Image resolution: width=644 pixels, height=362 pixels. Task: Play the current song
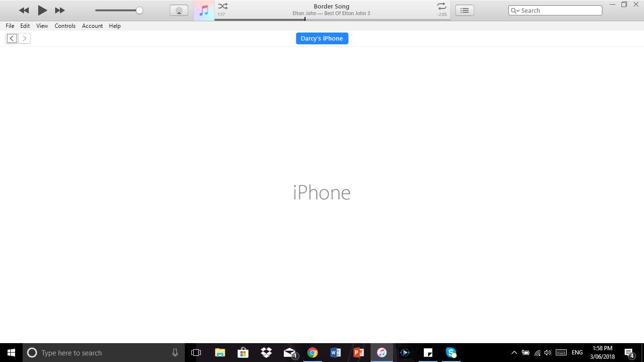(x=42, y=10)
